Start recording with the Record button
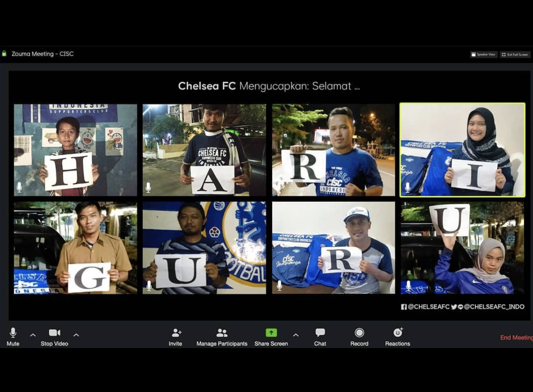The width and height of the screenshot is (533, 392). 359,333
